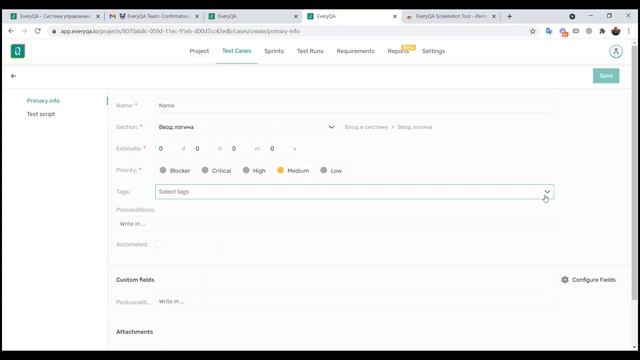
Task: Open the Chrome three-dot menu
Action: pos(629,31)
